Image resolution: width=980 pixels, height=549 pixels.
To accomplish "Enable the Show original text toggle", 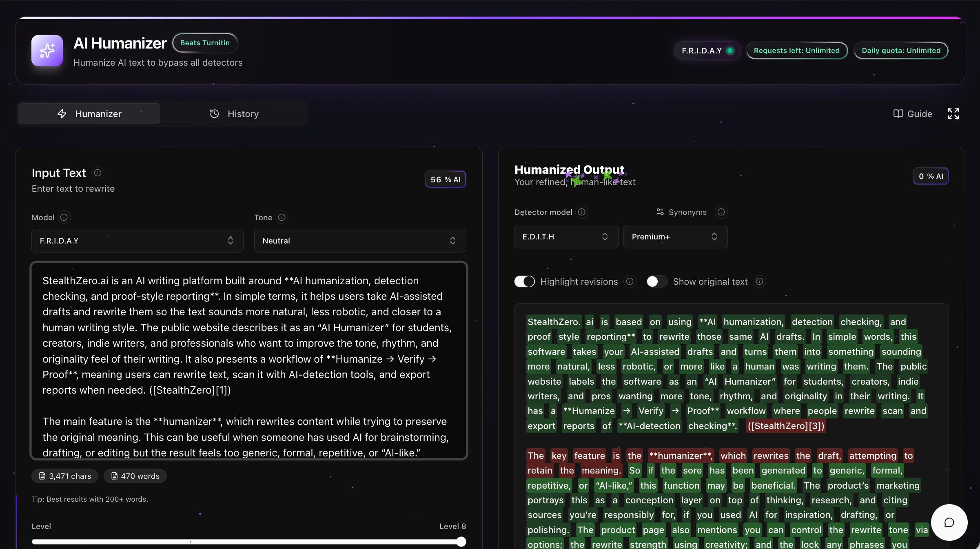I will (657, 281).
